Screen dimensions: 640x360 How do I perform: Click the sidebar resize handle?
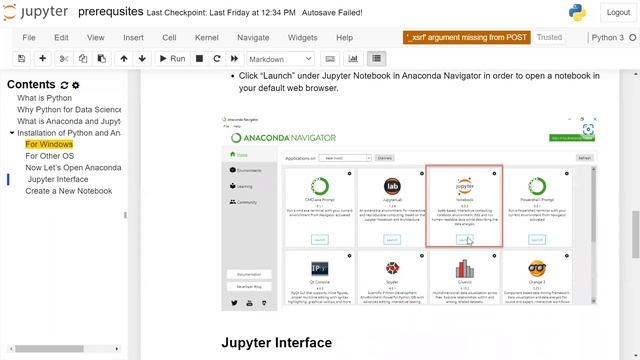tap(125, 215)
